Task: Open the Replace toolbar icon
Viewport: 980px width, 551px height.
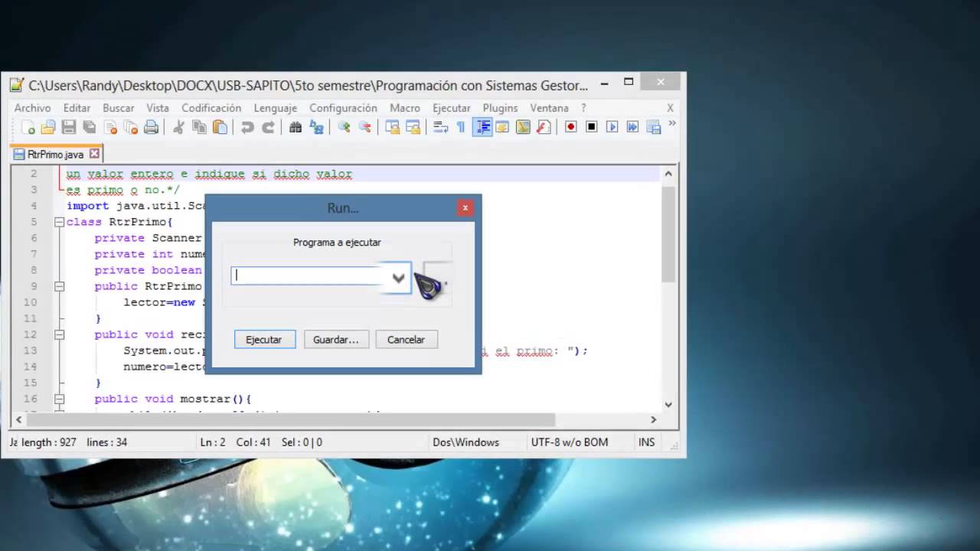Action: coord(316,127)
